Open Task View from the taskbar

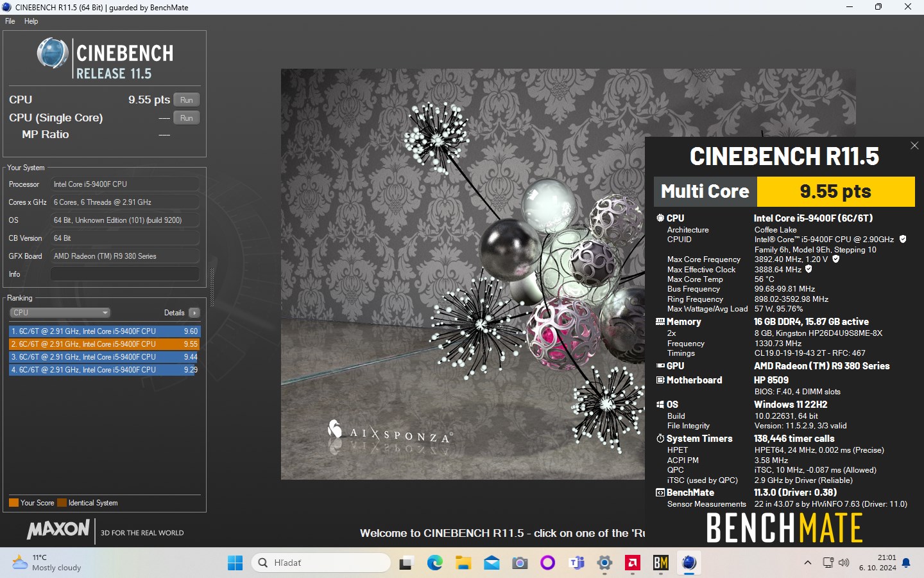pyautogui.click(x=406, y=563)
